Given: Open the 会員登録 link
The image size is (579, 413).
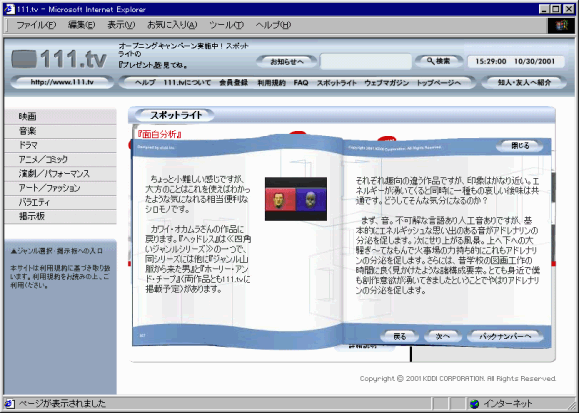Looking at the screenshot, I should [233, 82].
